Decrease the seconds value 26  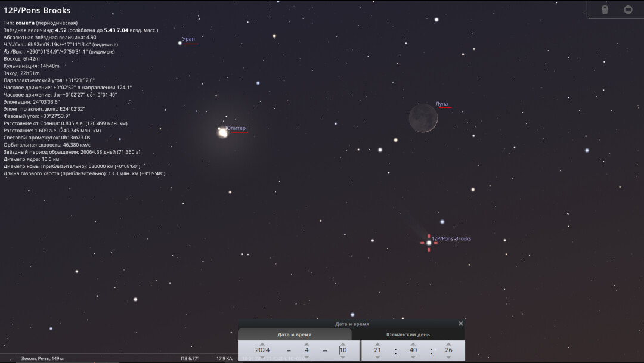tap(448, 357)
